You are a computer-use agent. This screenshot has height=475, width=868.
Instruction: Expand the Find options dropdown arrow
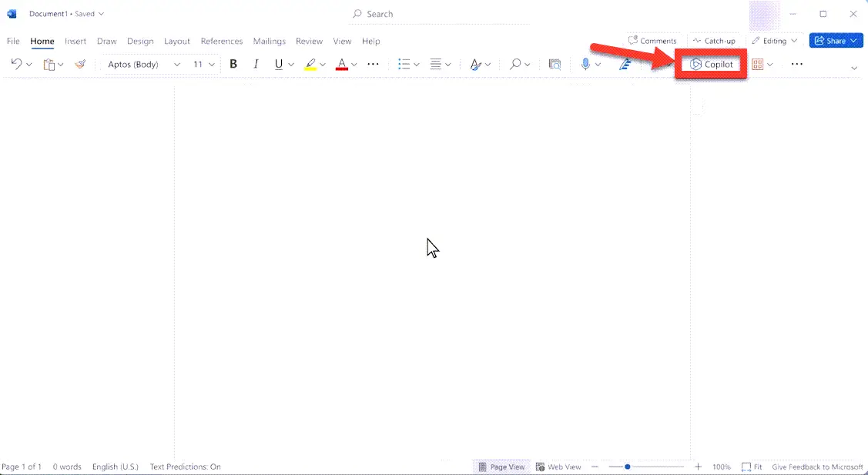point(528,65)
